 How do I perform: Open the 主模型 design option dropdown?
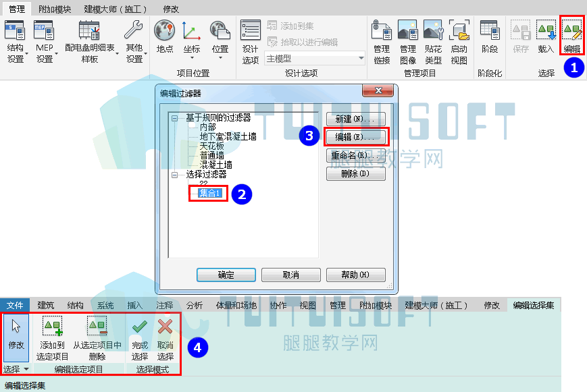(315, 58)
